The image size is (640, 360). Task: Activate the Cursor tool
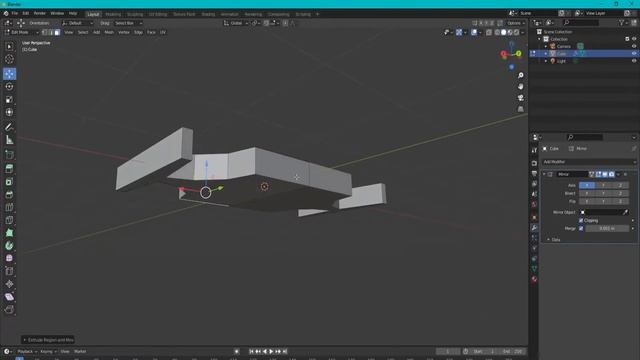9,60
